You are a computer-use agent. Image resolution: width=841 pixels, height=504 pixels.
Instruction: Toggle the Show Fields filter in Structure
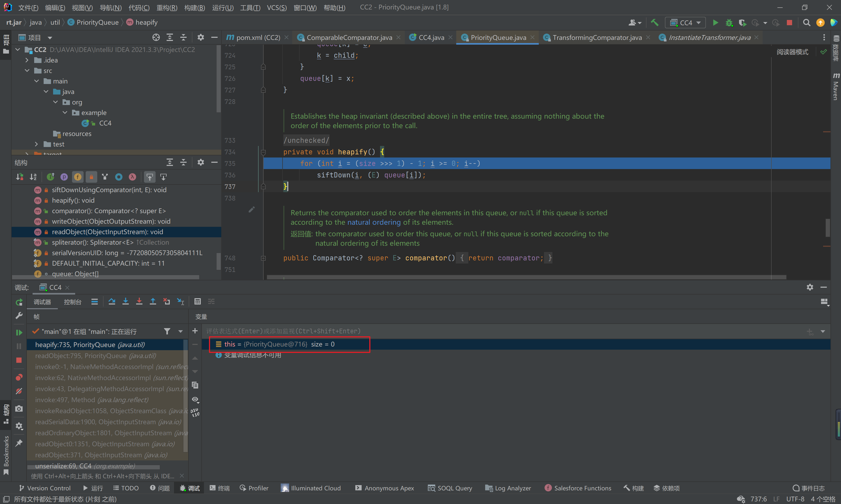pyautogui.click(x=78, y=177)
